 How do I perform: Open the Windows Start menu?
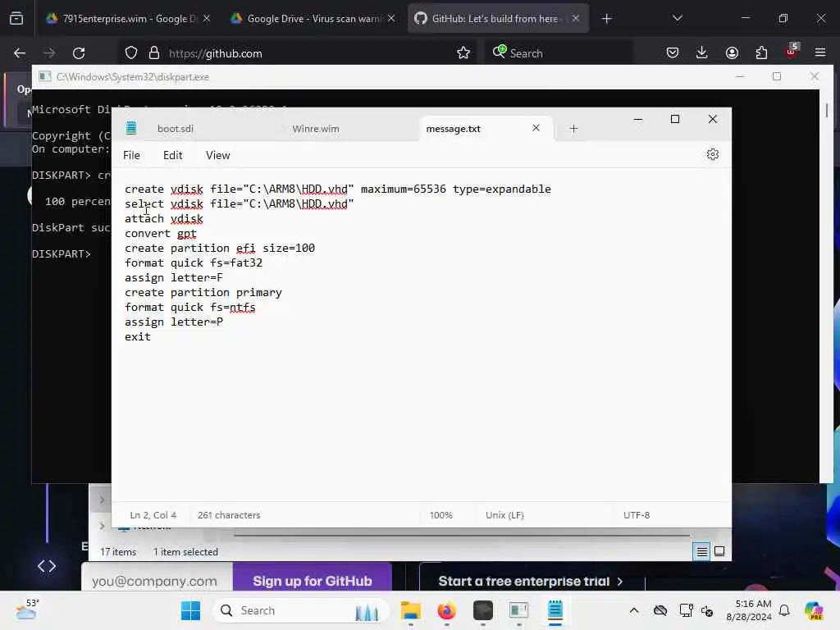click(190, 610)
